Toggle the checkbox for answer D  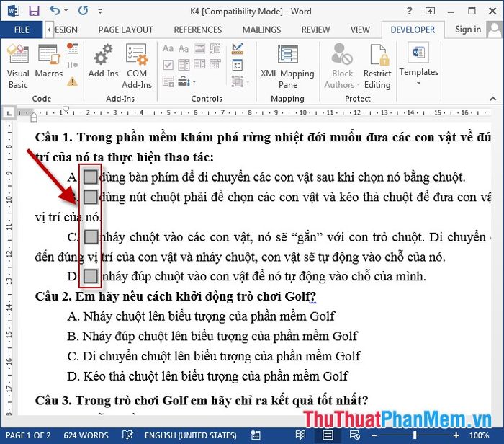[x=91, y=275]
